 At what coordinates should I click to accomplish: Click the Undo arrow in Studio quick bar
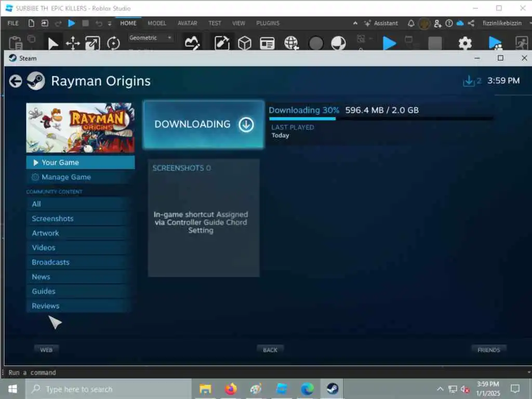point(99,23)
